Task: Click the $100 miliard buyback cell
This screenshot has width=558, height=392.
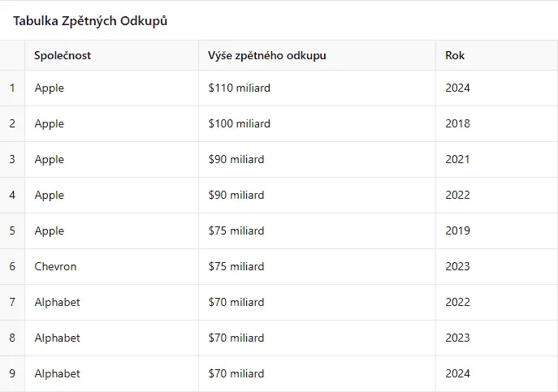Action: click(240, 123)
